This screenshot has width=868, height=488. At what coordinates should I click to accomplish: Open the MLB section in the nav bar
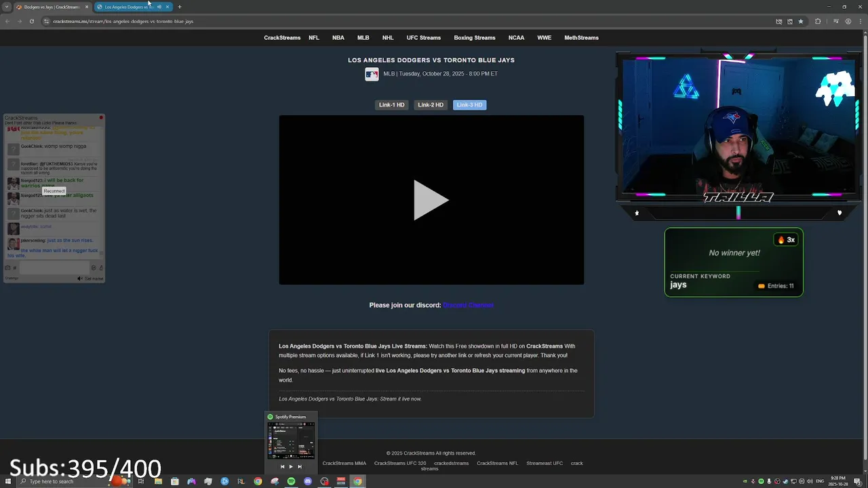363,38
